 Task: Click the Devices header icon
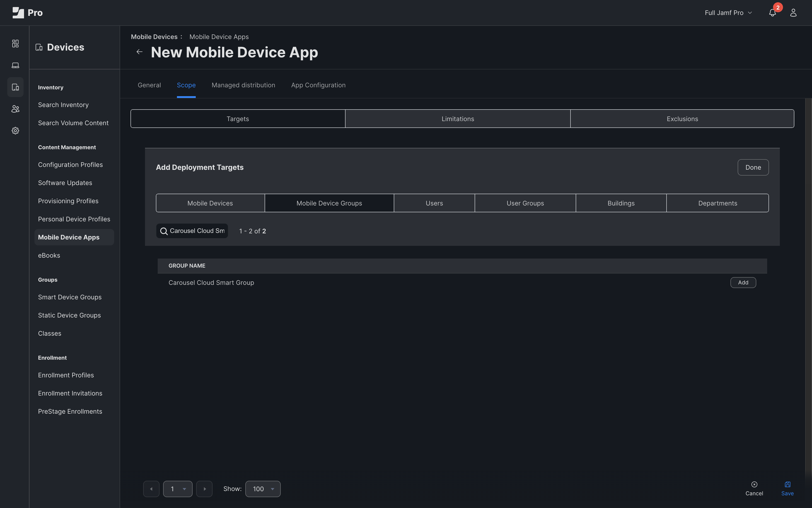39,47
